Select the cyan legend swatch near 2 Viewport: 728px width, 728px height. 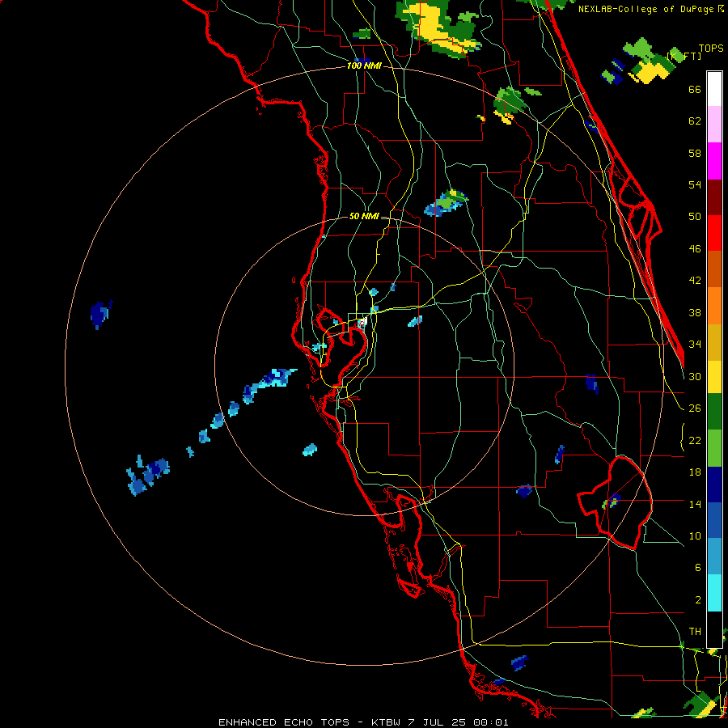(x=714, y=593)
